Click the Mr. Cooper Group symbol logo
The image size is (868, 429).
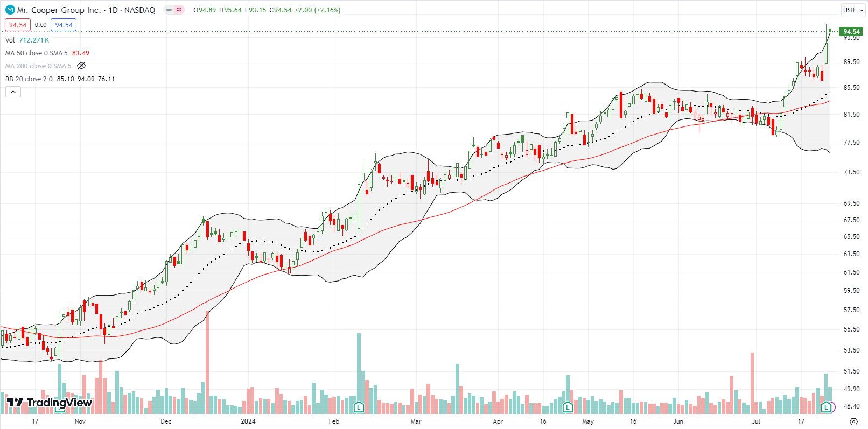(10, 10)
